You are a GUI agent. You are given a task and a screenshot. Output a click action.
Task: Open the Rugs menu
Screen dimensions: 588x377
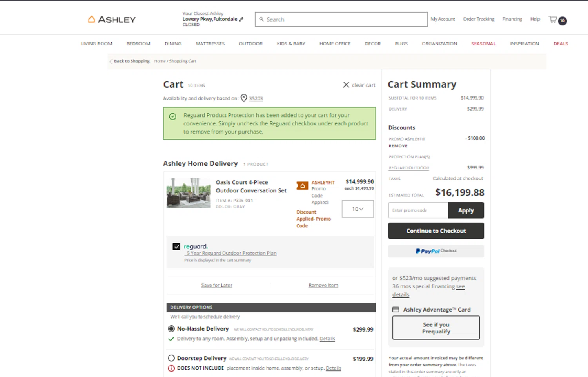pos(401,43)
